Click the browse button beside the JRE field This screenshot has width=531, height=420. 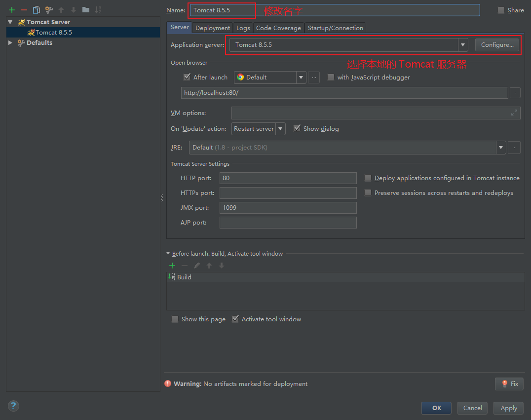point(514,147)
